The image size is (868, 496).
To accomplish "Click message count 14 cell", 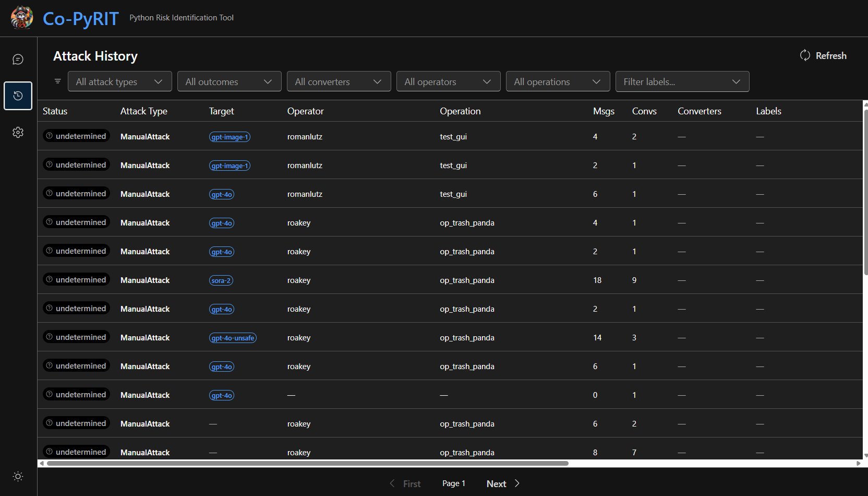I will (x=597, y=338).
